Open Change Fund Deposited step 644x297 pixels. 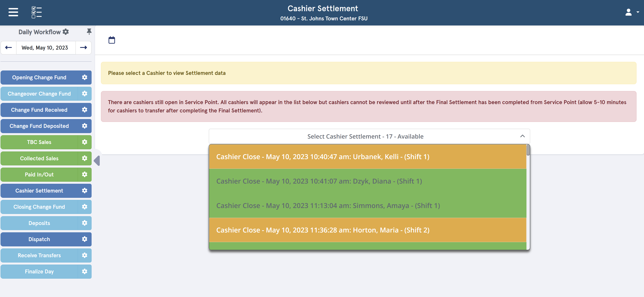[x=39, y=126]
